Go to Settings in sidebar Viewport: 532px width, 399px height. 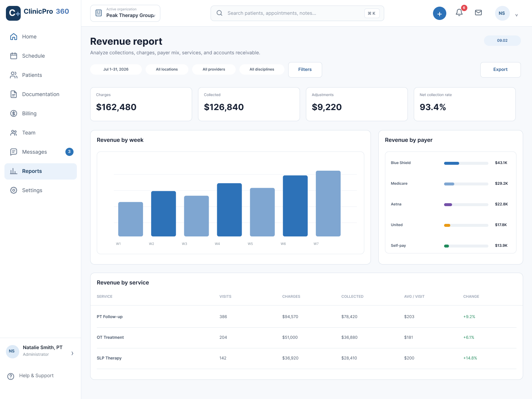(x=41, y=190)
